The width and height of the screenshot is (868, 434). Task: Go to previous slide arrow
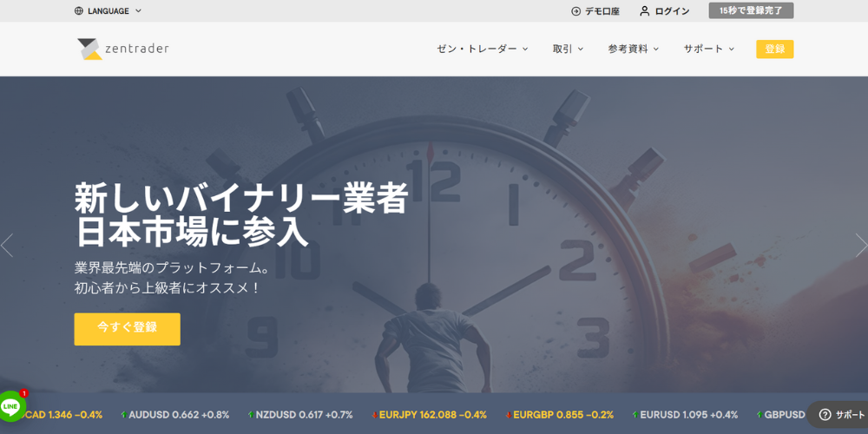(x=7, y=246)
